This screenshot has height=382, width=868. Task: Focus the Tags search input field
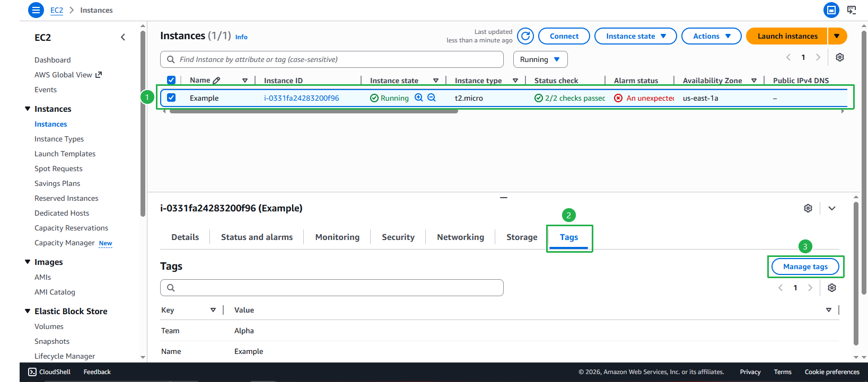pyautogui.click(x=332, y=288)
